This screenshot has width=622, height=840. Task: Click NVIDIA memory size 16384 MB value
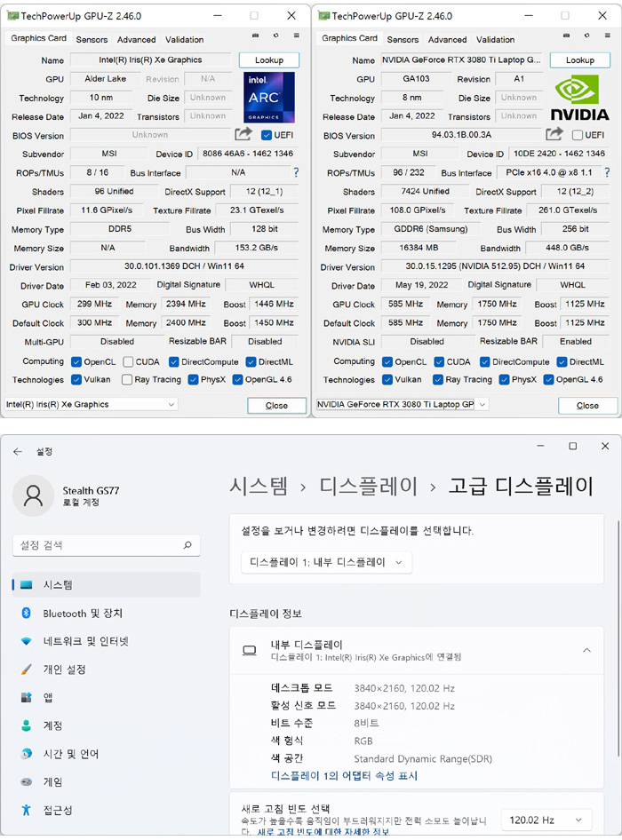coord(419,248)
